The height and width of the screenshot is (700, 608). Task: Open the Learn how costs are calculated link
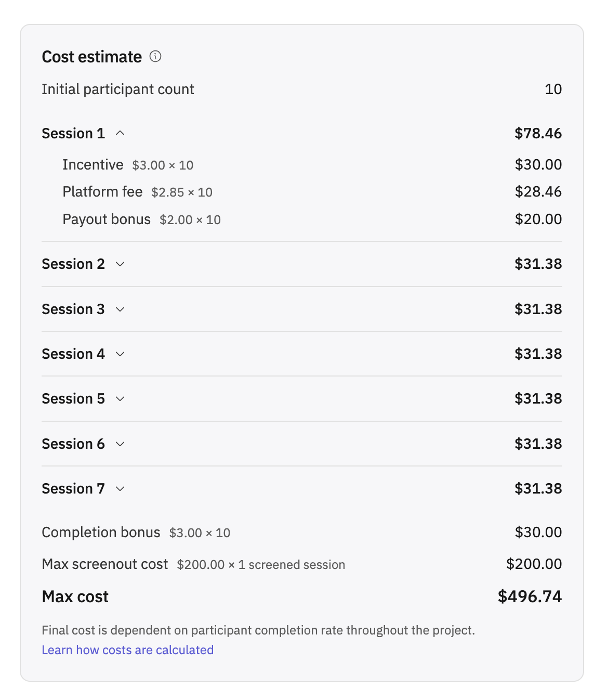(128, 650)
